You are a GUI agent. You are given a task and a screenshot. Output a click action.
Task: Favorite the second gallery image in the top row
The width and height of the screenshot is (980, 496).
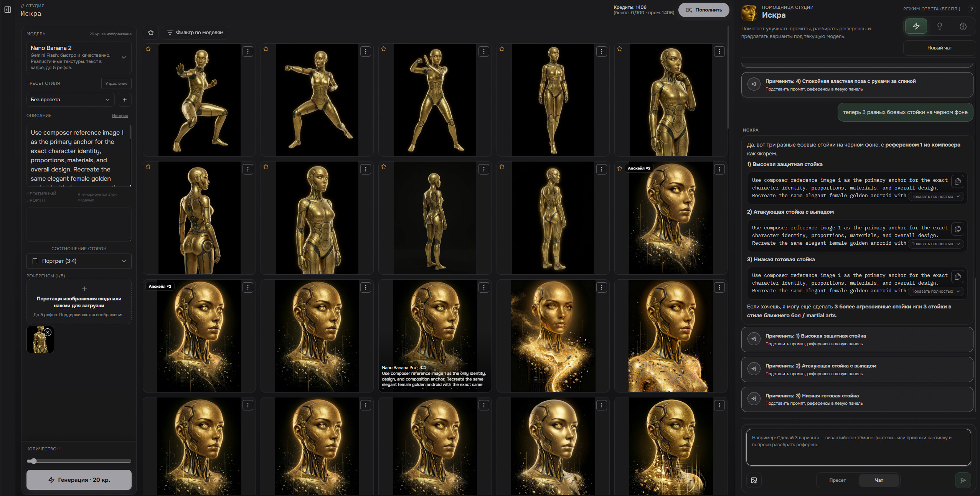coord(266,49)
